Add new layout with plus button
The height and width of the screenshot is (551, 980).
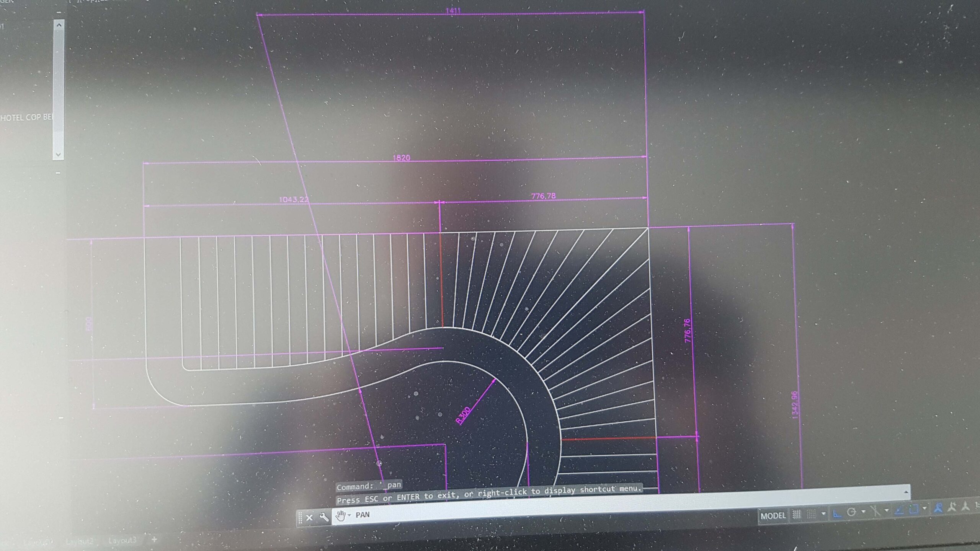click(x=154, y=539)
